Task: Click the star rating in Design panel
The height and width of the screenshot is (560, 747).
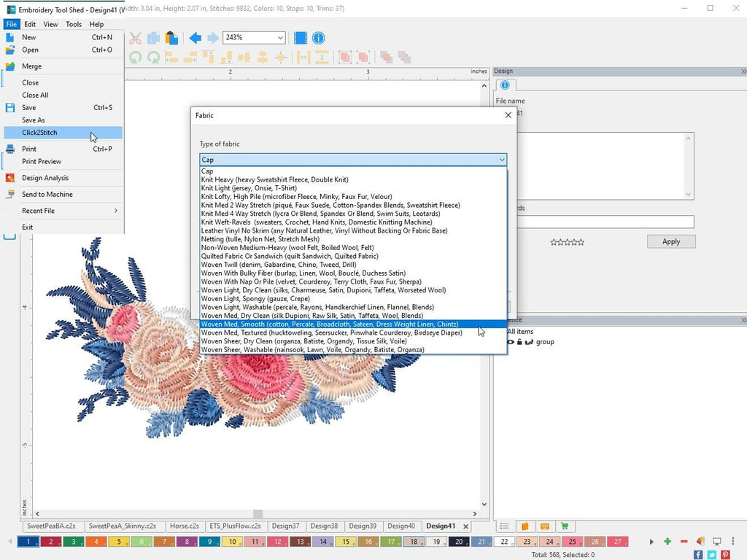Action: 567,242
